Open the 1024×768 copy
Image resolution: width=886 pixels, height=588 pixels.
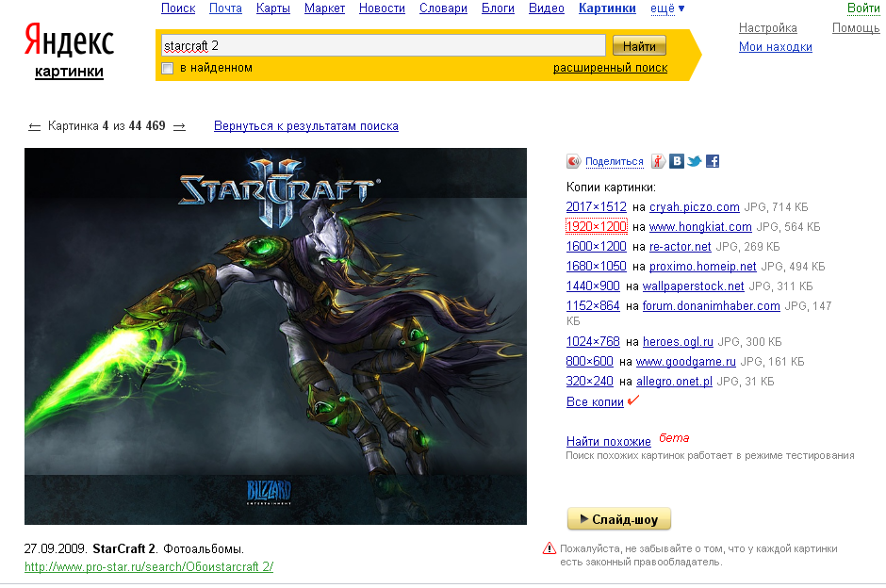593,342
